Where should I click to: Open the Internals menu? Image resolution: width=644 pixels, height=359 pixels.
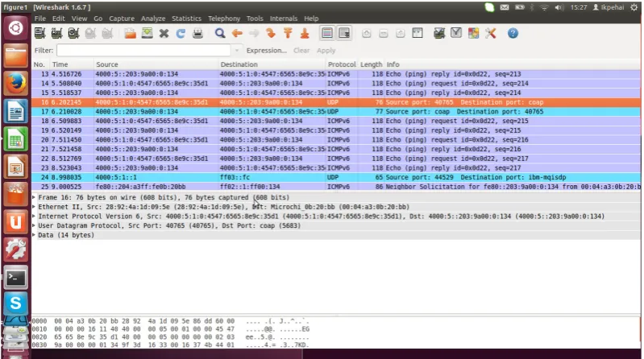coord(284,19)
